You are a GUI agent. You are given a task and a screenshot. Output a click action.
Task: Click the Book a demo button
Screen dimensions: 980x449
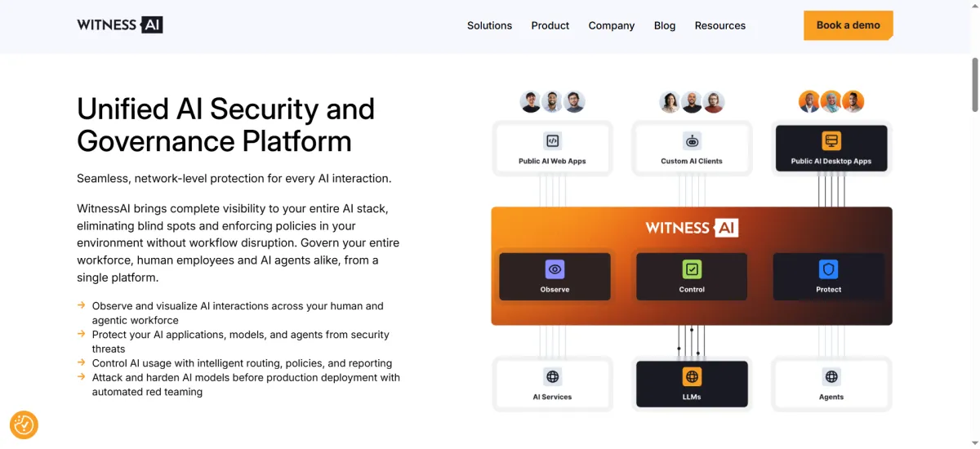848,25
